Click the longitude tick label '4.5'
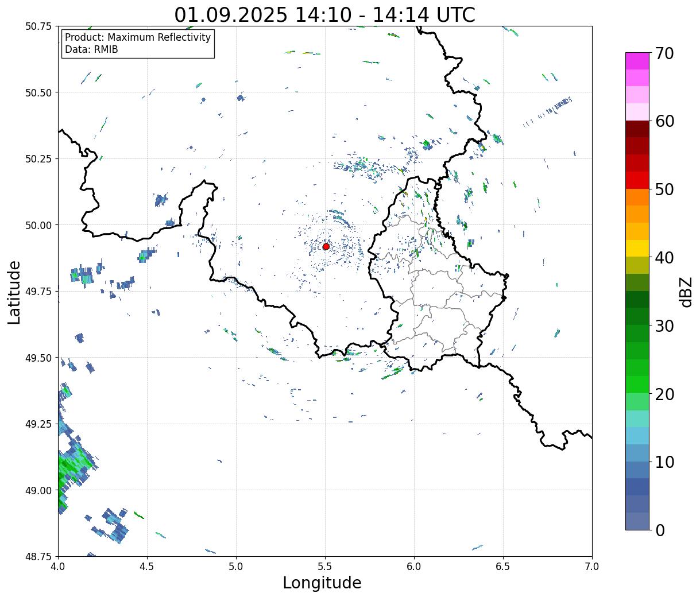The width and height of the screenshot is (700, 597). pos(147,567)
